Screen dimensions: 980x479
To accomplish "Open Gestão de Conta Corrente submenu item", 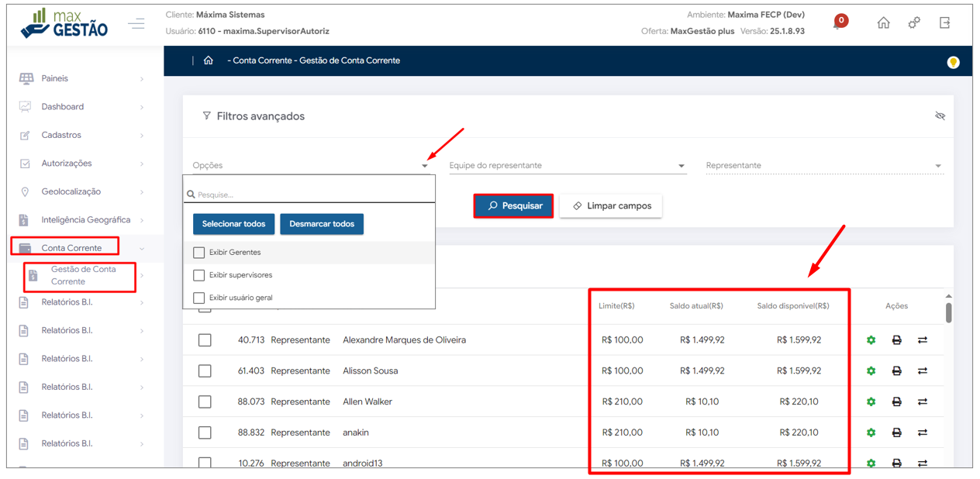I will 83,275.
